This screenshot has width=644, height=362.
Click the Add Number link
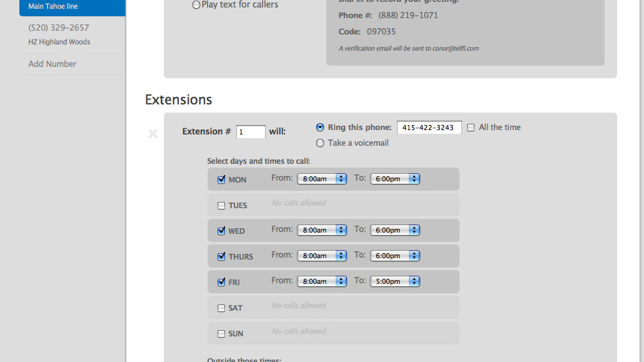(x=53, y=64)
